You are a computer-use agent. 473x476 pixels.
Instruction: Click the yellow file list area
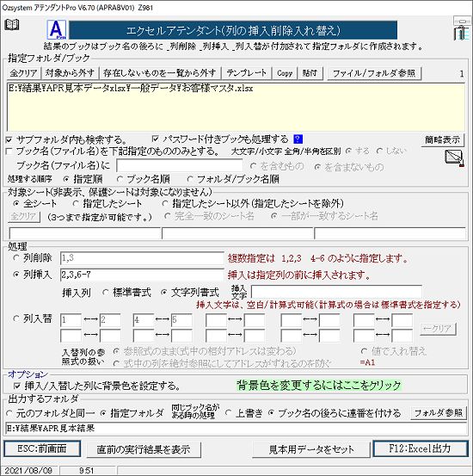236,107
